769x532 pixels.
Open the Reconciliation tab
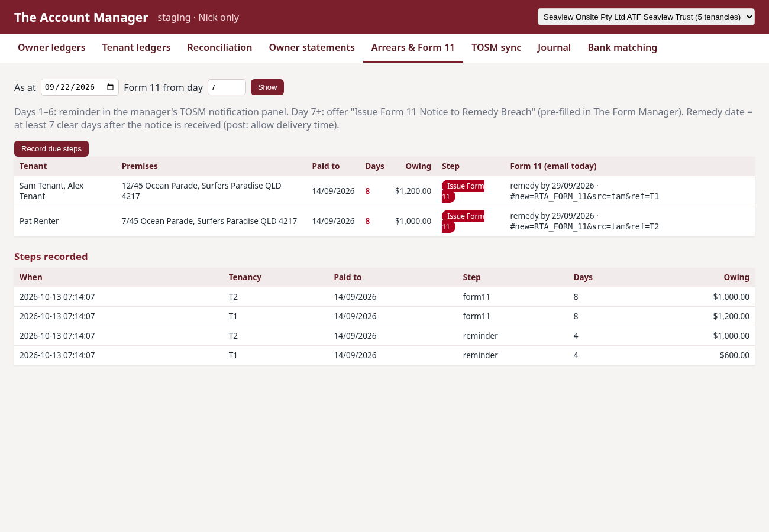point(219,48)
